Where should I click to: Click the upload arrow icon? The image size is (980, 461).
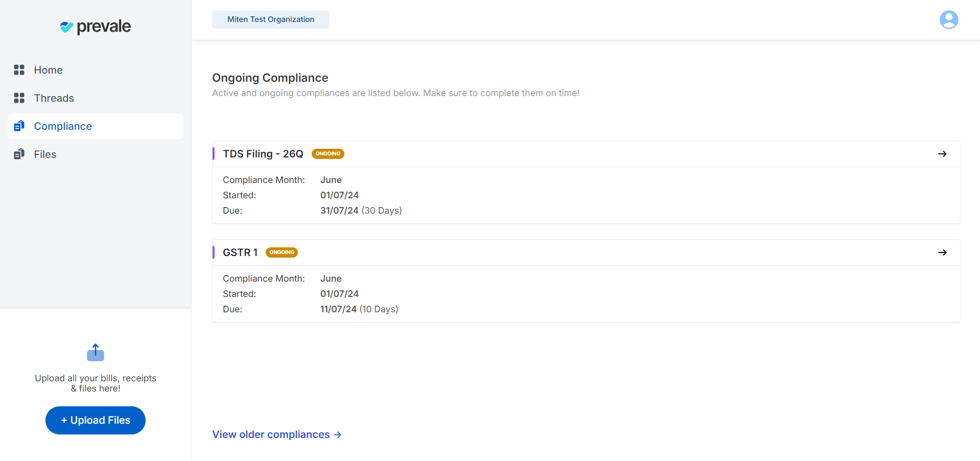click(x=96, y=353)
